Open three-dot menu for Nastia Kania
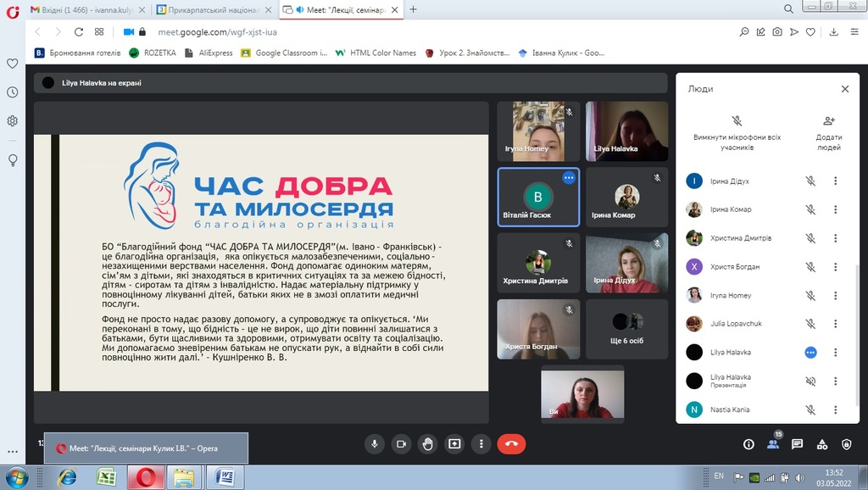Viewport: 868px width, 490px height. click(835, 409)
